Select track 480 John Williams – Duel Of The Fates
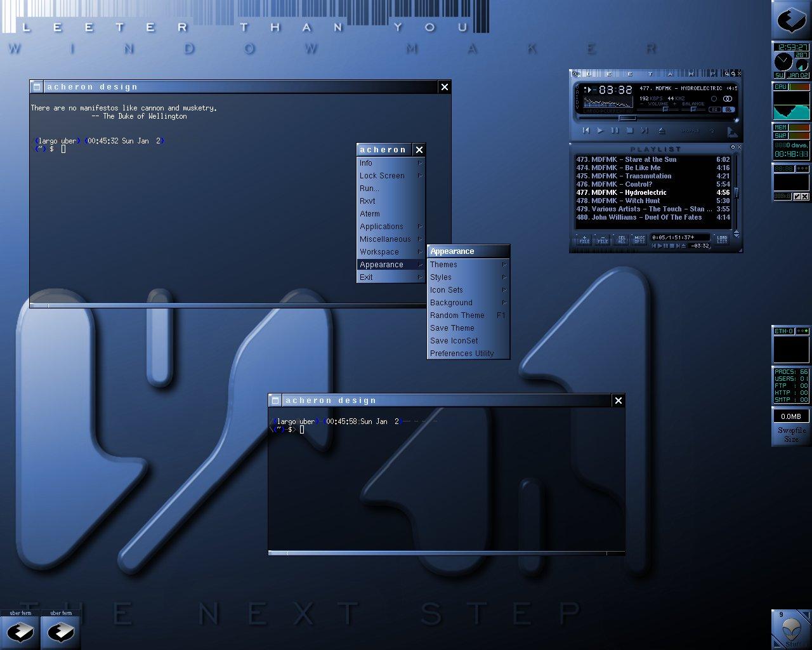 pyautogui.click(x=653, y=217)
